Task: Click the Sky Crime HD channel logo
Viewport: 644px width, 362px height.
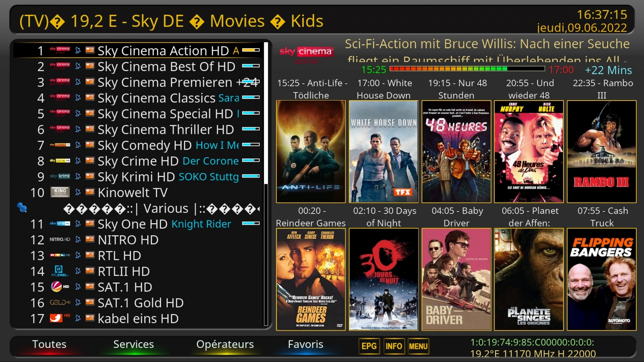Action: [x=60, y=160]
